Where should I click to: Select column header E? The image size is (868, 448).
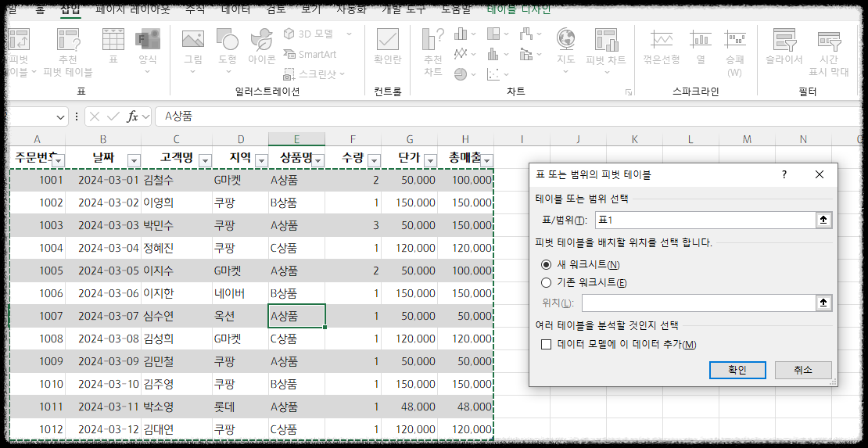tap(296, 139)
